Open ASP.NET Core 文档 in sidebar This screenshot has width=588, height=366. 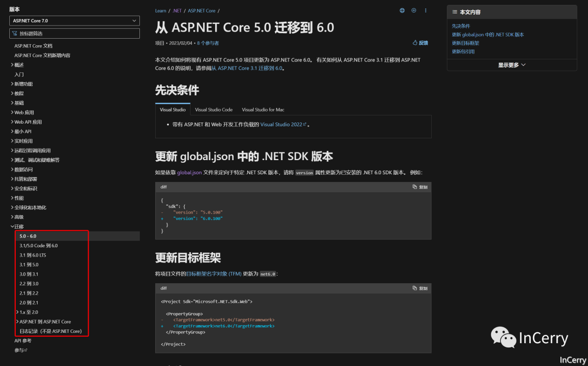coord(33,46)
